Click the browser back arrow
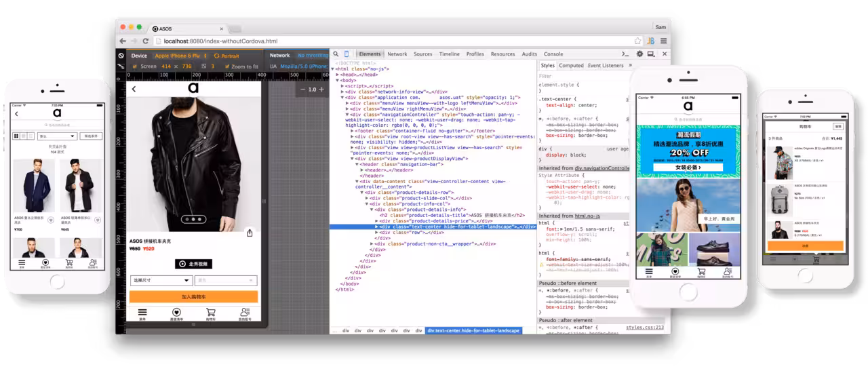This screenshot has width=868, height=373. tap(123, 41)
